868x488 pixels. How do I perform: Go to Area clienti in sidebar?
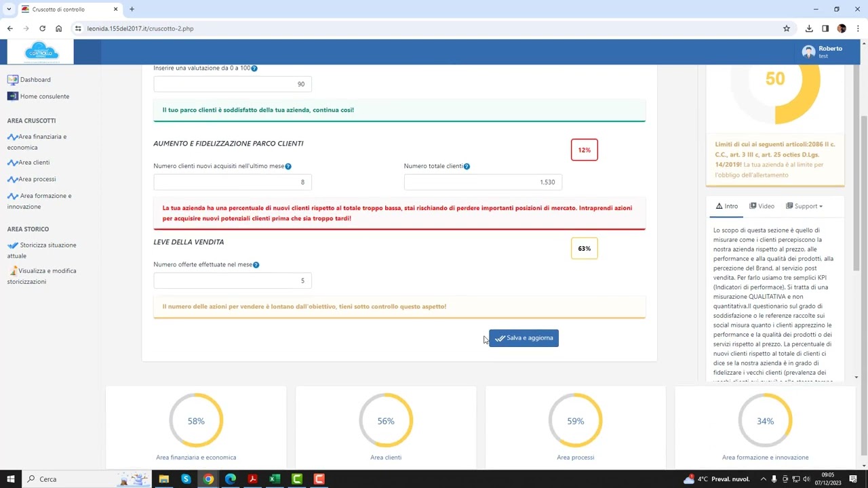[33, 163]
